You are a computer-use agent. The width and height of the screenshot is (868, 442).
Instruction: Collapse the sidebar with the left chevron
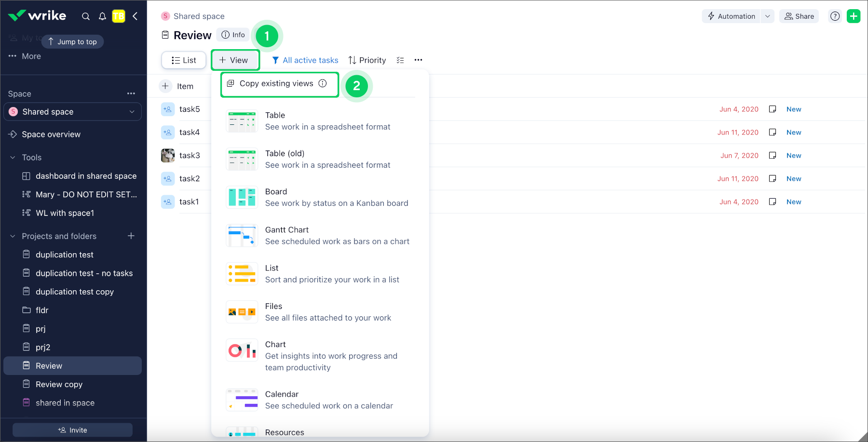(x=135, y=16)
